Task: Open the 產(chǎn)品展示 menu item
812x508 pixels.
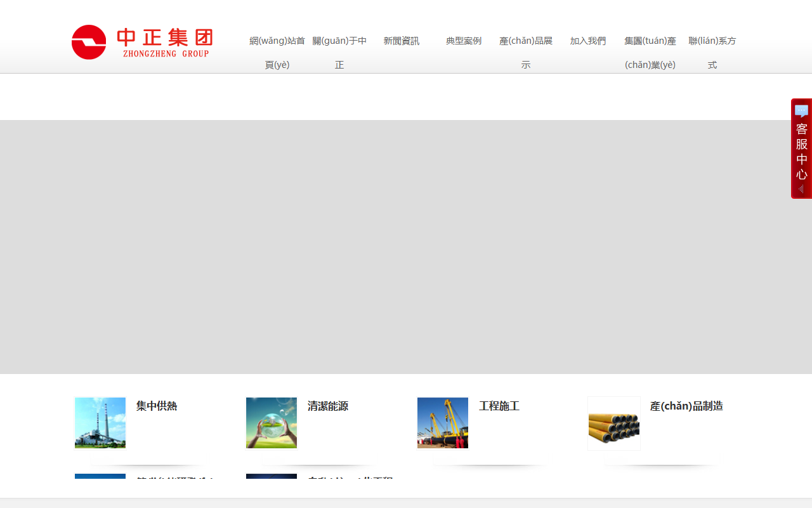Action: coord(526,53)
